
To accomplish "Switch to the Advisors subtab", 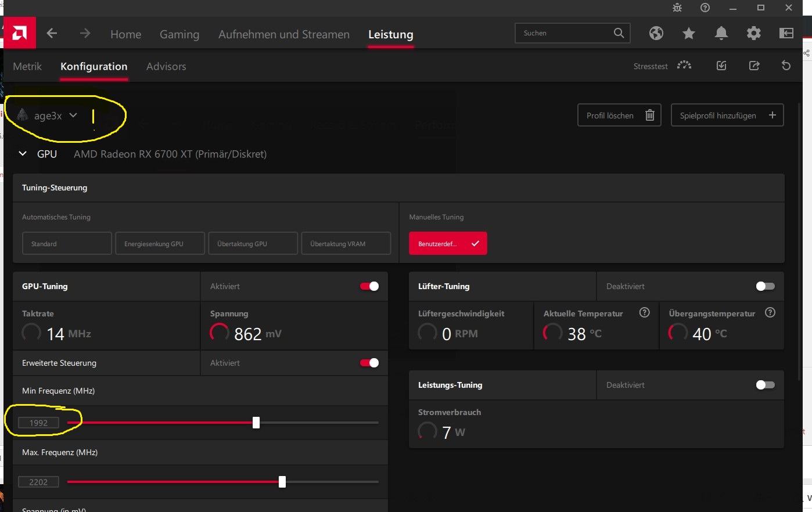I will click(166, 66).
